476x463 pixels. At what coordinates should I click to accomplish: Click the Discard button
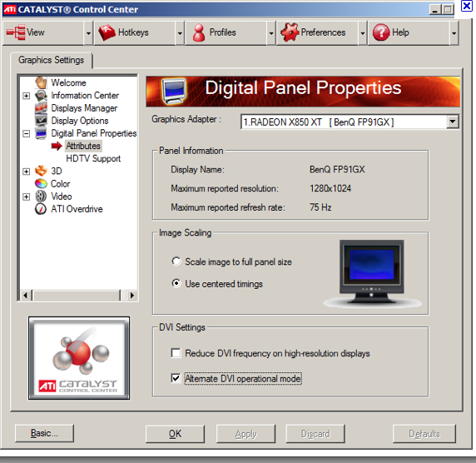[x=315, y=434]
